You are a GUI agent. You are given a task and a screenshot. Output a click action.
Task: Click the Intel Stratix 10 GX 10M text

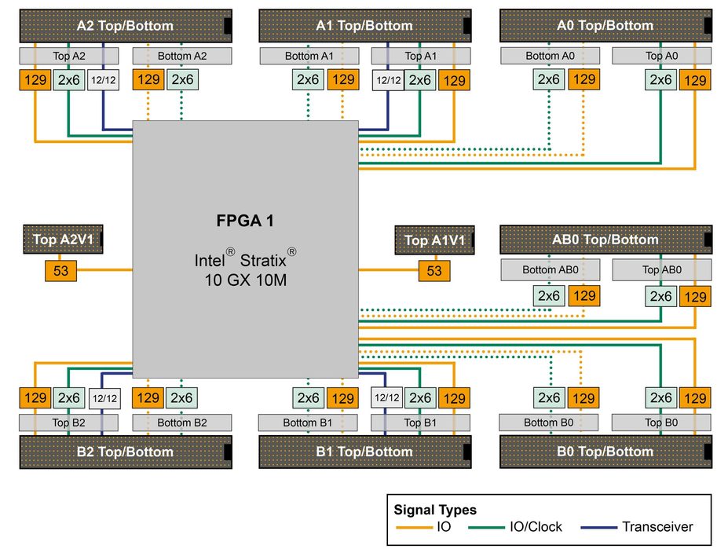246,269
